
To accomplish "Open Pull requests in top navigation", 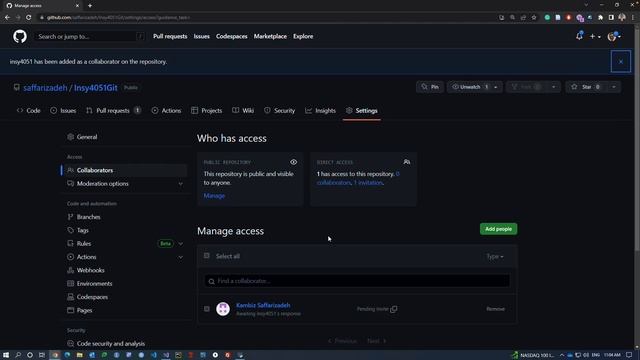I will point(170,36).
